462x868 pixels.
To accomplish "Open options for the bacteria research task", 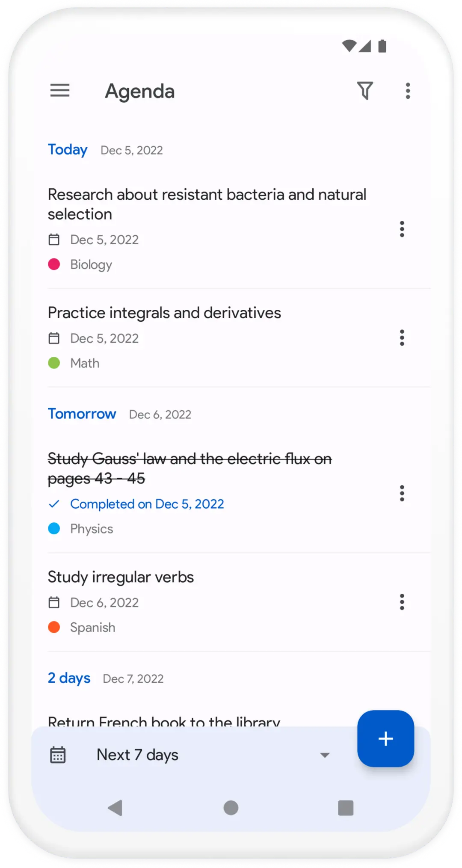I will pos(402,229).
